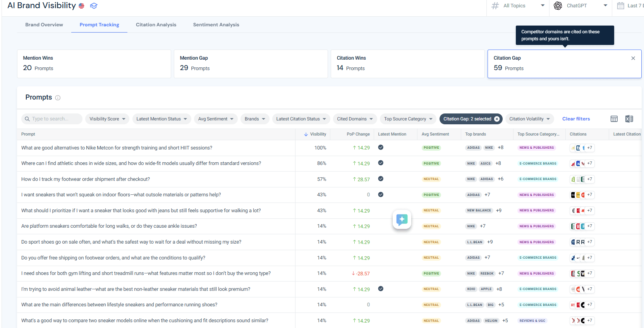Expand the Brands filter dropdown
Viewport: 644px width, 328px height.
(255, 119)
